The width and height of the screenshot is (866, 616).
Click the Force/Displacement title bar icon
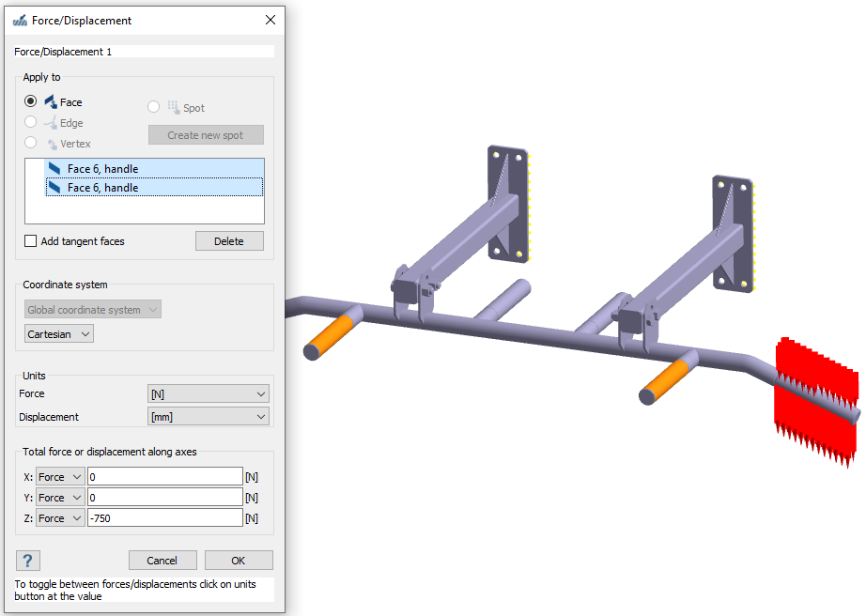(x=19, y=20)
